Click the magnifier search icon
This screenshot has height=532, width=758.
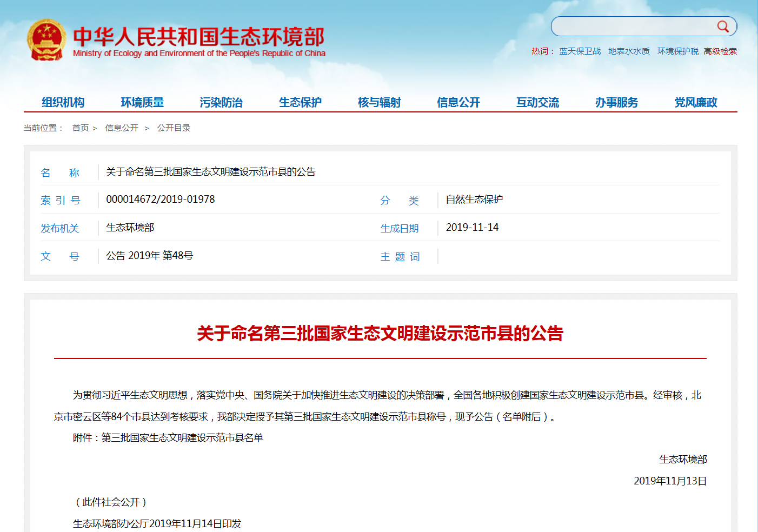[x=723, y=26]
